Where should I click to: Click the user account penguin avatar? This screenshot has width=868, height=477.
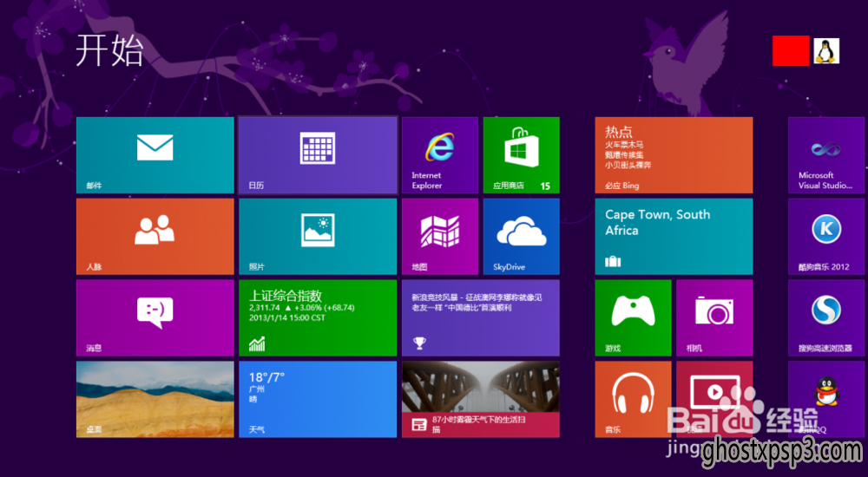(x=826, y=51)
